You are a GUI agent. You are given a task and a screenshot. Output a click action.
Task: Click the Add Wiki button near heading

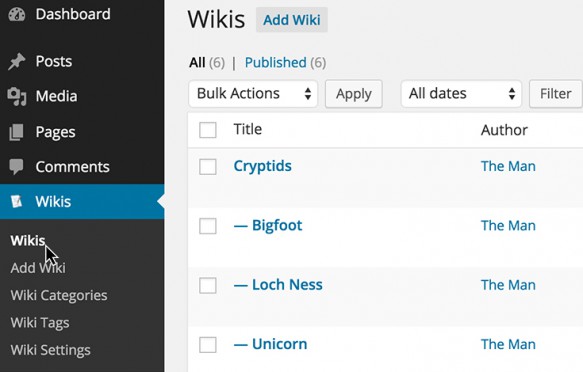click(292, 20)
